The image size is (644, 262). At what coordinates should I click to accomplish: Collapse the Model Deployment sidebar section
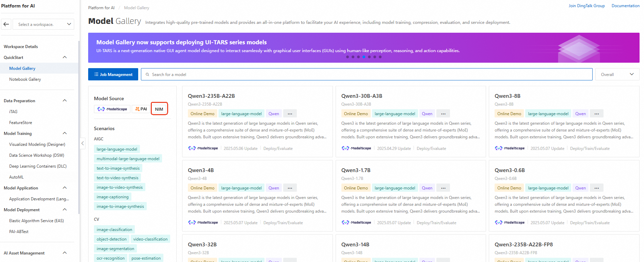click(x=65, y=210)
